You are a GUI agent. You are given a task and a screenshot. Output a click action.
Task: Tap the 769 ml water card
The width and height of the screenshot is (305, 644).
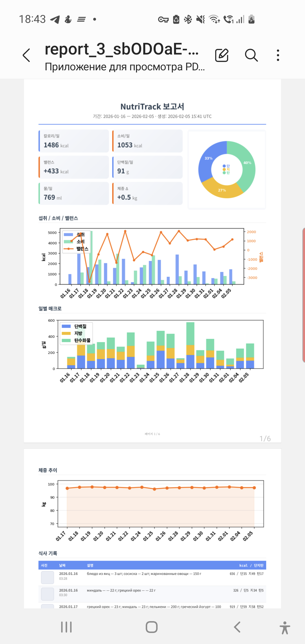point(74,193)
